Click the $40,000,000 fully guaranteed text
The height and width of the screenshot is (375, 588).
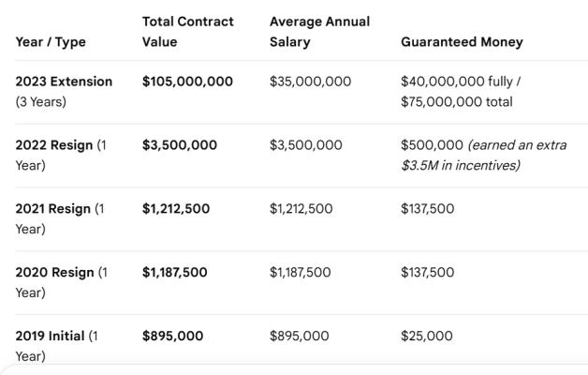point(461,82)
